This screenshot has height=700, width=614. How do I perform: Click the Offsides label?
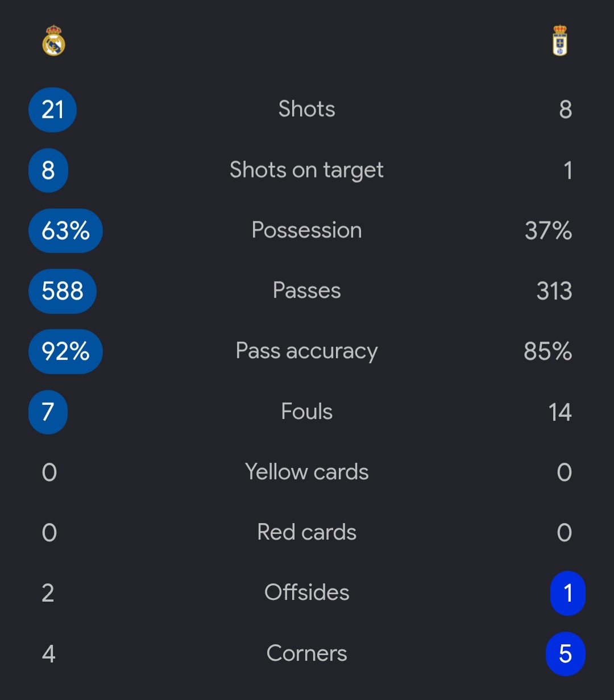(x=307, y=593)
